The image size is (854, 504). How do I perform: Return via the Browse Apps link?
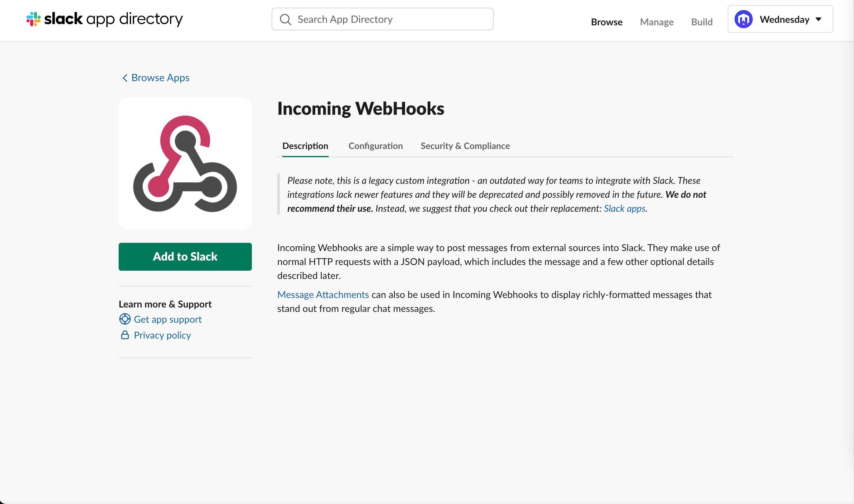point(160,78)
